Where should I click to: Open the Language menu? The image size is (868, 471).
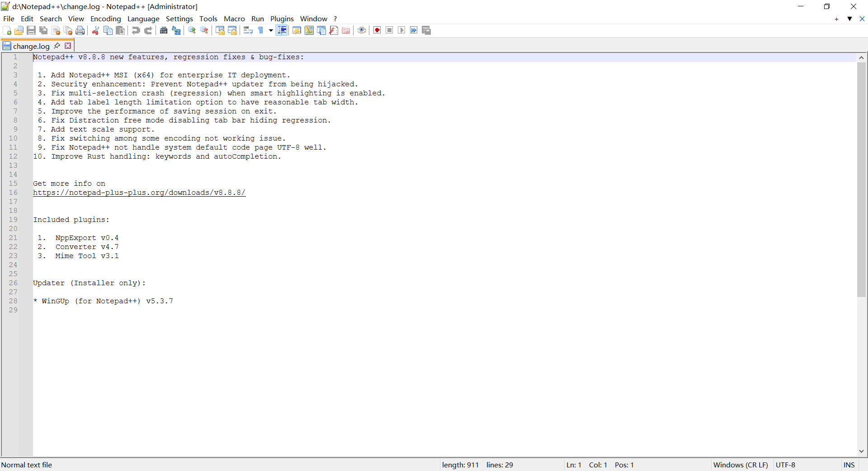[143, 19]
